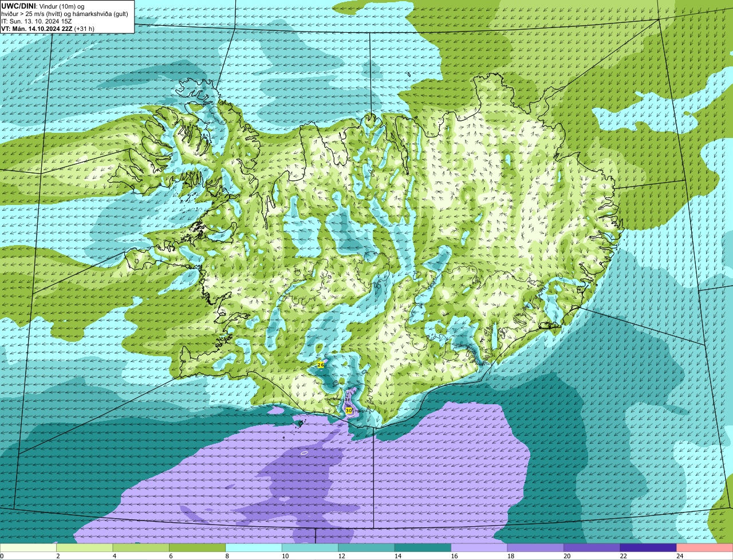Screen dimensions: 733x560
Task: Click the yellow gust label 26
Action: 321,365
